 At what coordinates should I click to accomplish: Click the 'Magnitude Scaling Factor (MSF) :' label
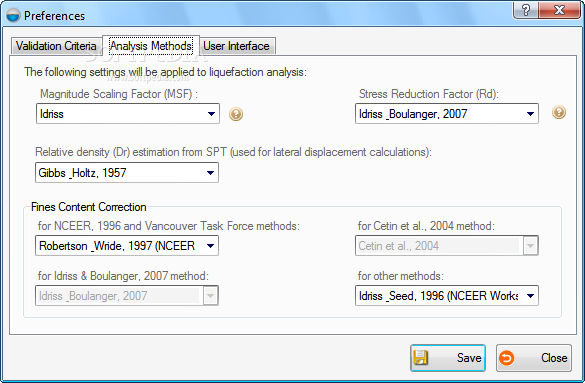pyautogui.click(x=119, y=94)
